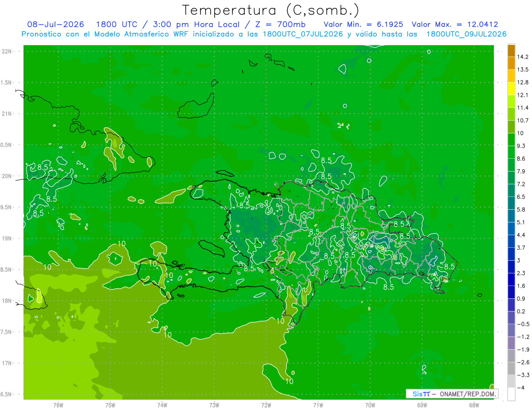Screen dimensions: 532x411
Task: Click the '2.3' color bar value
Action: pyautogui.click(x=522, y=273)
